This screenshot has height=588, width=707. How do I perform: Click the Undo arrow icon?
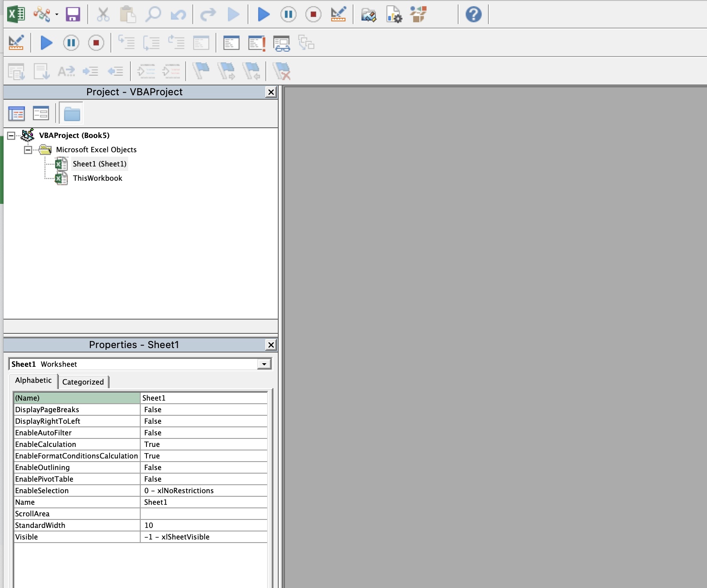(x=179, y=15)
